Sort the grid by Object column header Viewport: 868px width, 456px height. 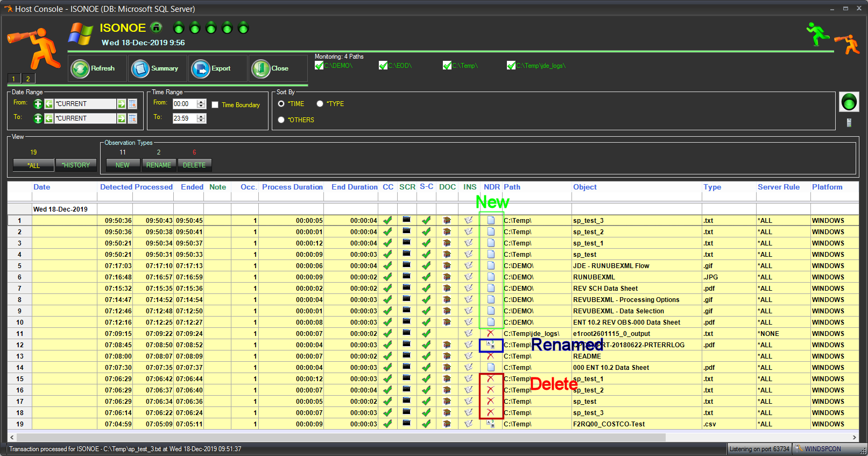(584, 187)
